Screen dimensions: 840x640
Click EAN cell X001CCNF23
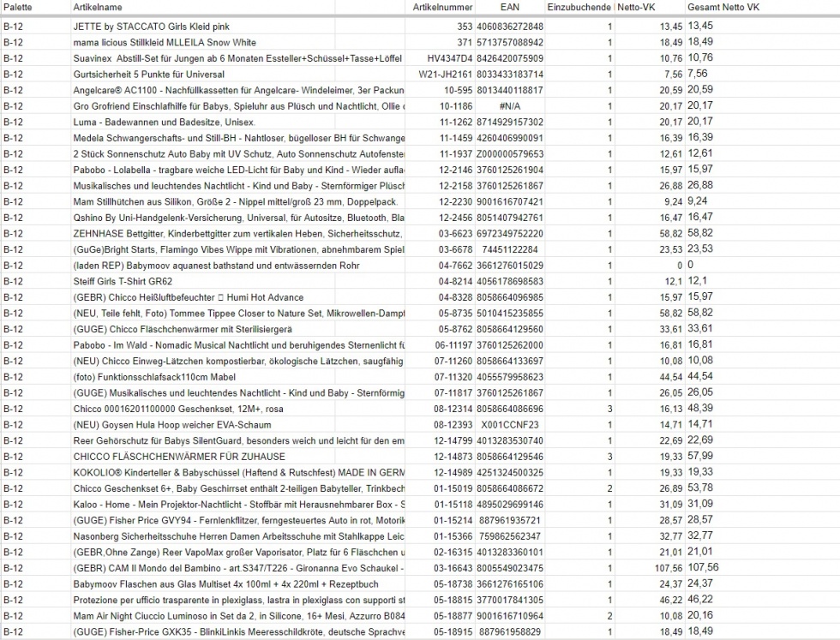(x=509, y=425)
